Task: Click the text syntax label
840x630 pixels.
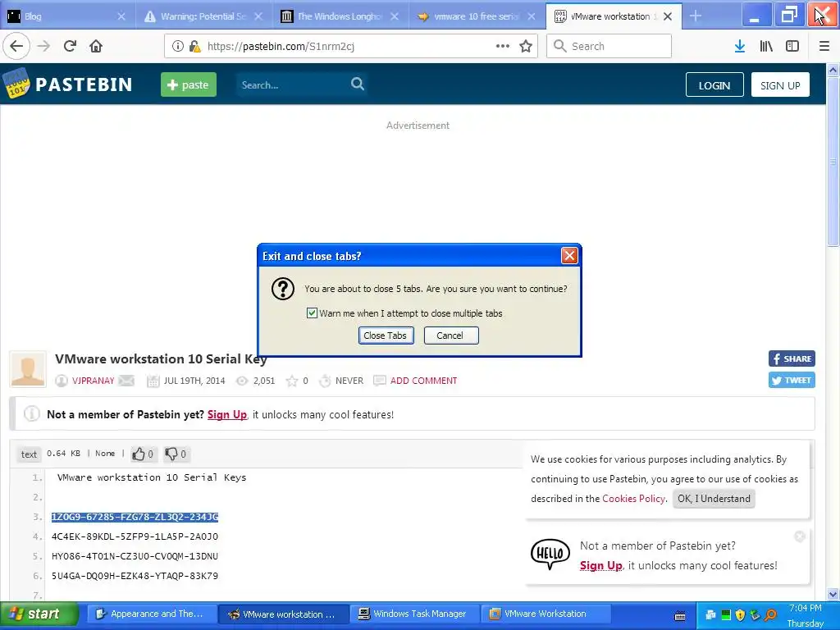Action: (29, 454)
